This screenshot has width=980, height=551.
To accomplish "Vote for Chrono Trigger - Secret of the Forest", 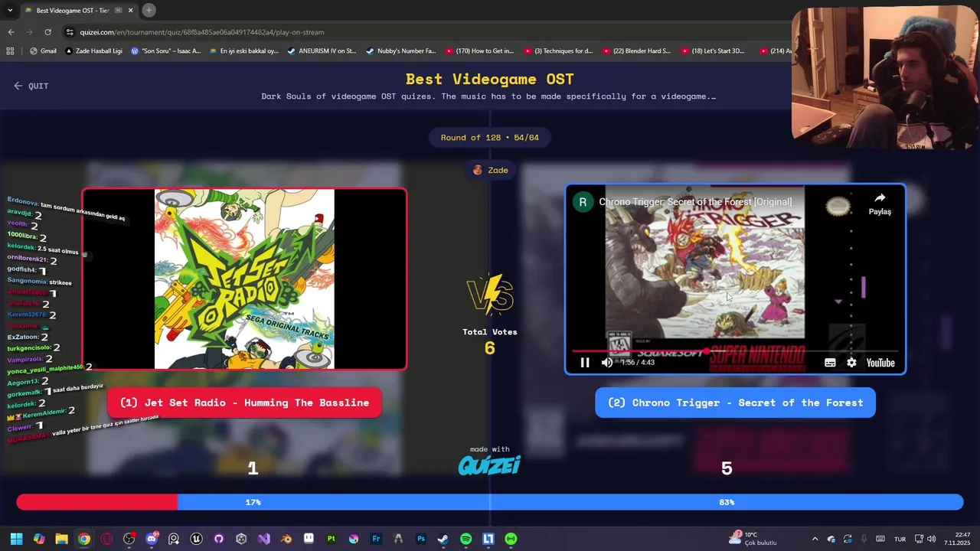I will pos(735,403).
